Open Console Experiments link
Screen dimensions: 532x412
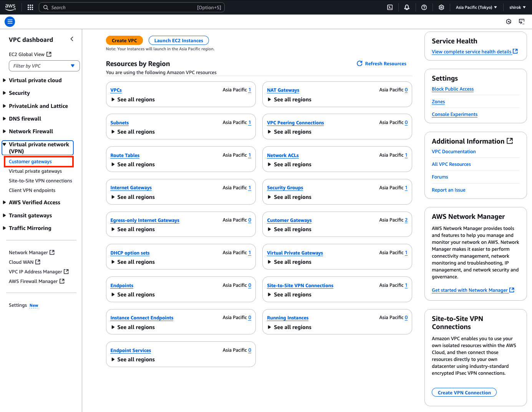coord(454,114)
